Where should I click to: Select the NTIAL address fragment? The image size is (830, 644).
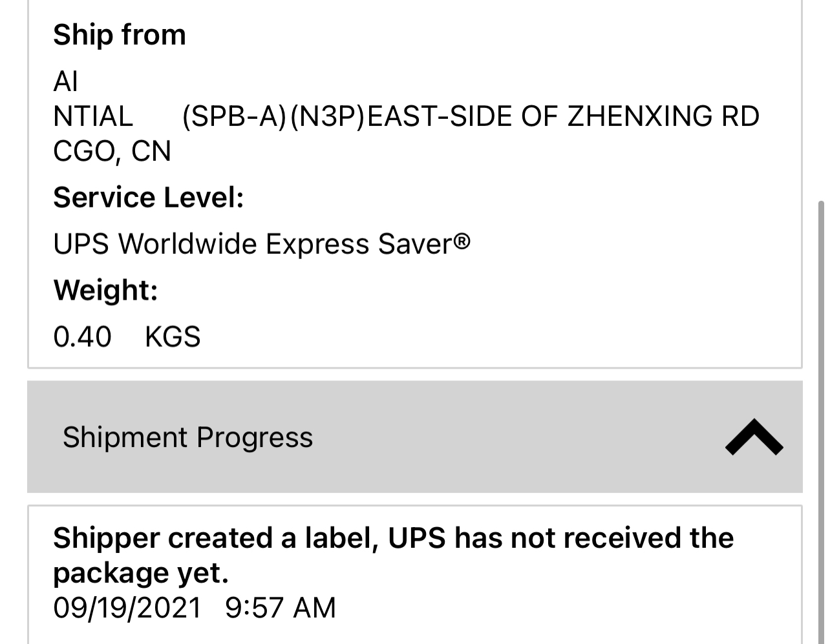pyautogui.click(x=93, y=117)
